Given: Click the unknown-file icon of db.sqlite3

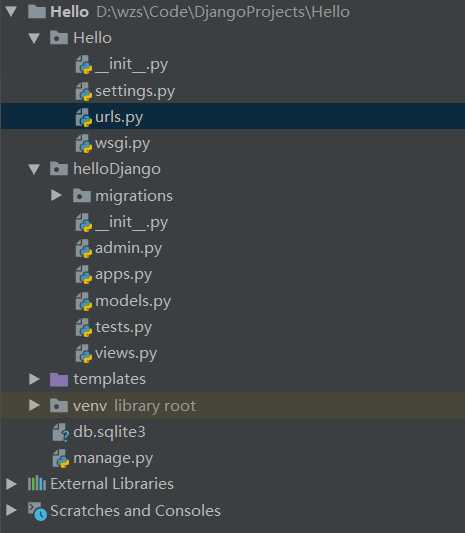Looking at the screenshot, I should (x=61, y=432).
